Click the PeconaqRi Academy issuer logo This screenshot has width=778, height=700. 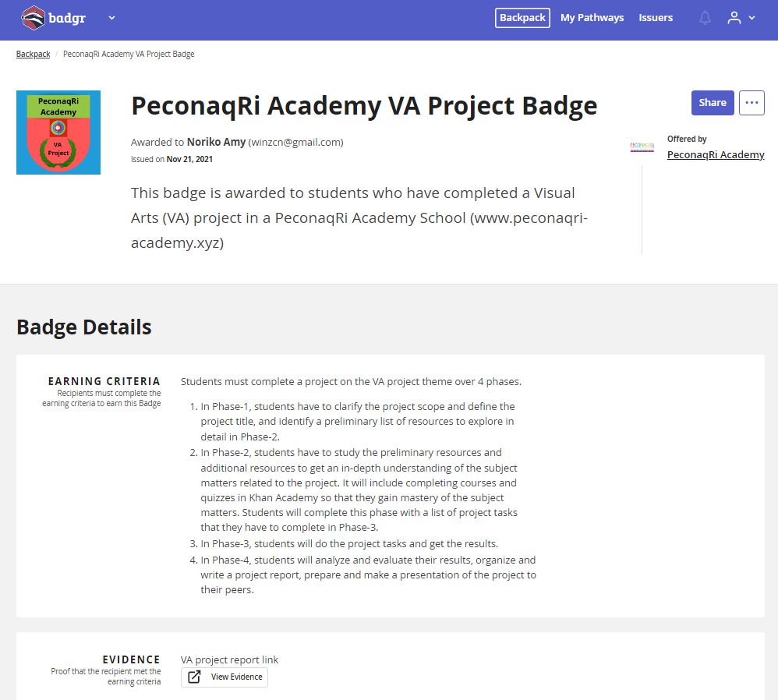click(642, 147)
